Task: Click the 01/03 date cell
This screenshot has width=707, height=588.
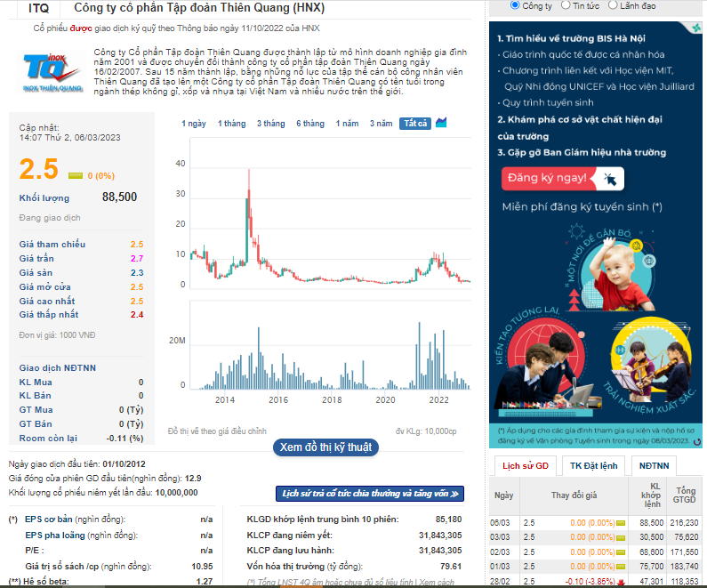Action: [x=500, y=567]
